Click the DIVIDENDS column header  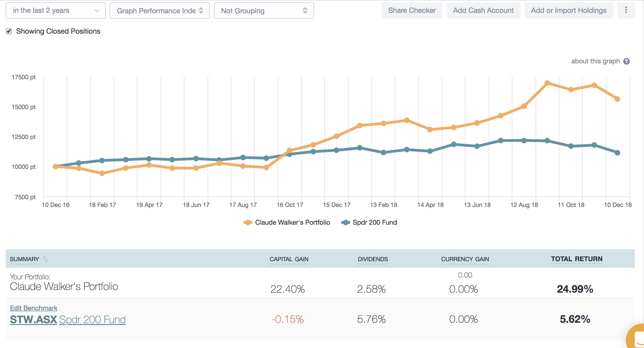pyautogui.click(x=372, y=259)
